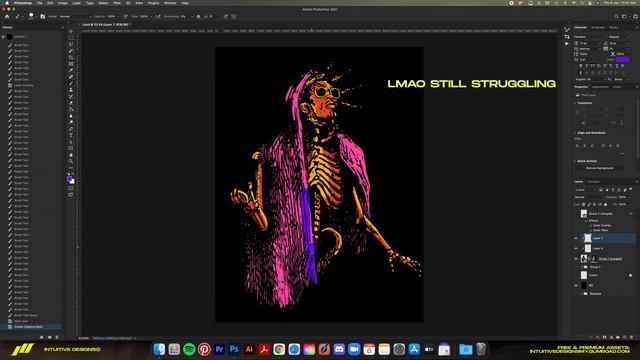Select the Eraser tool
This screenshot has height=360, width=640.
point(71,103)
